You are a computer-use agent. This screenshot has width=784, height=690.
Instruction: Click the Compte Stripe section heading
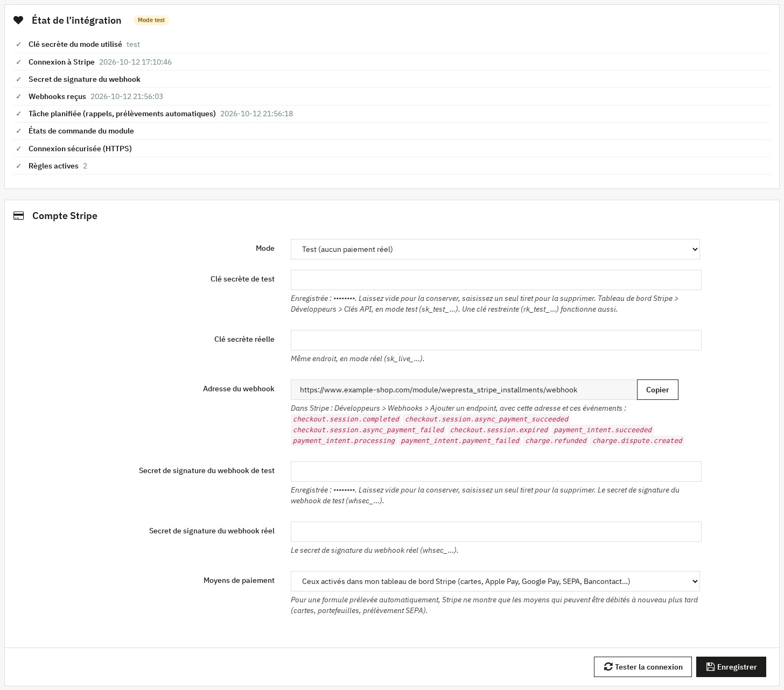65,216
